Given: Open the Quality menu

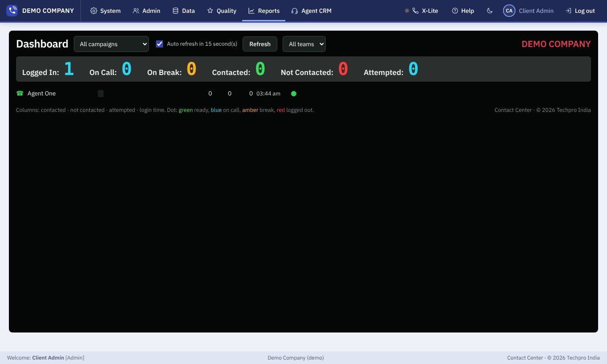Looking at the screenshot, I should (x=221, y=11).
